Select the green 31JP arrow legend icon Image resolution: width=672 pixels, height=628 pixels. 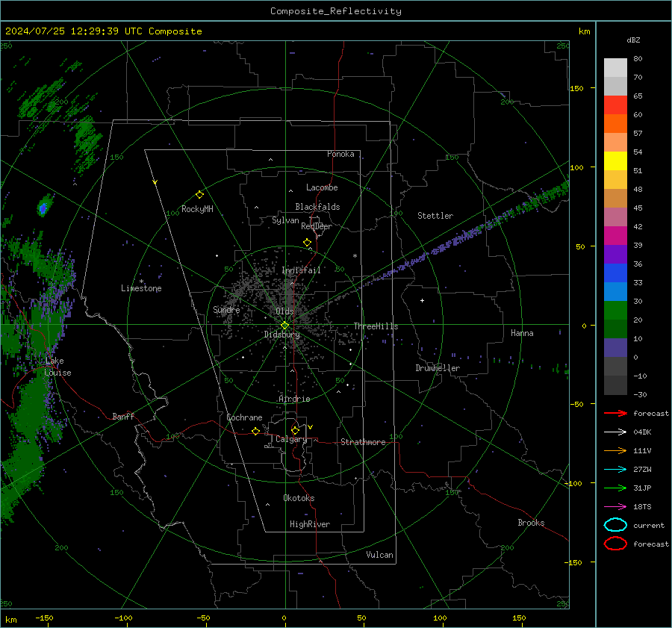coord(615,488)
